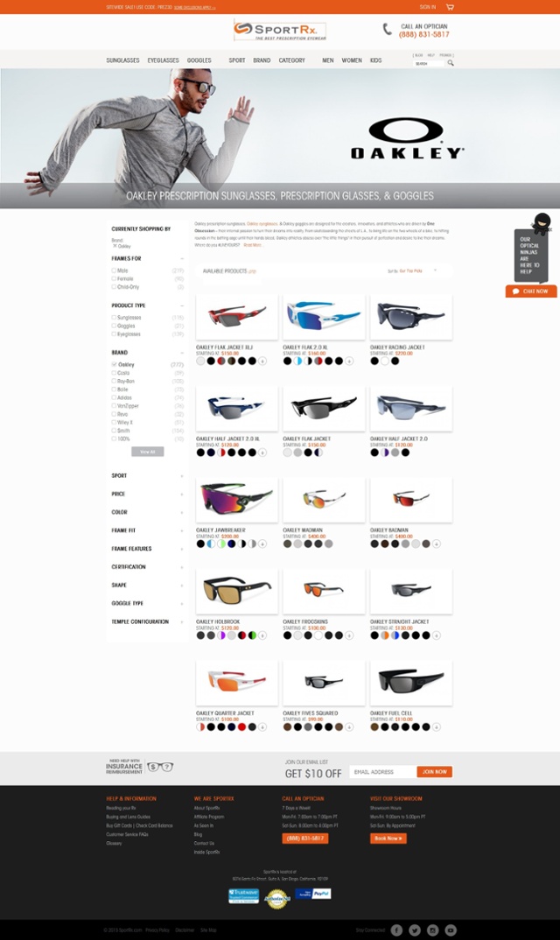The height and width of the screenshot is (940, 560).
Task: Enable the Sunglasses product type filter
Action: [x=114, y=317]
